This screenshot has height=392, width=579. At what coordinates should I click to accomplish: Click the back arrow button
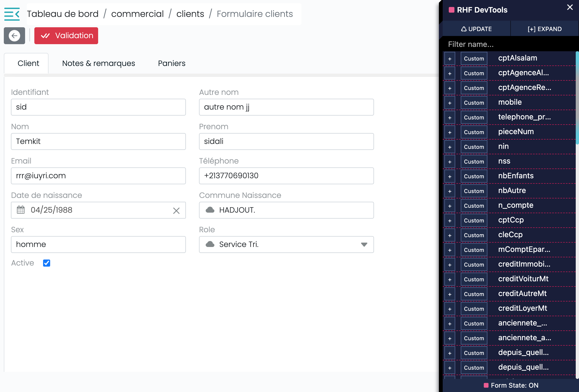(14, 36)
